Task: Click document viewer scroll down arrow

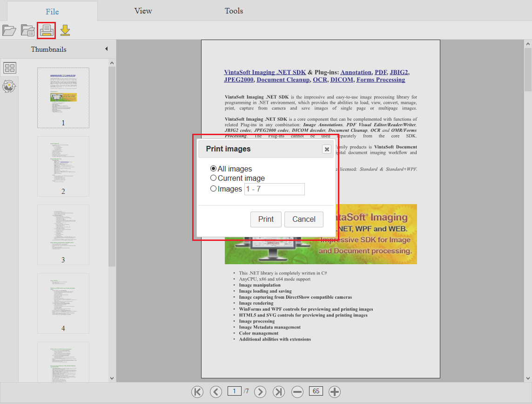Action: click(528, 378)
